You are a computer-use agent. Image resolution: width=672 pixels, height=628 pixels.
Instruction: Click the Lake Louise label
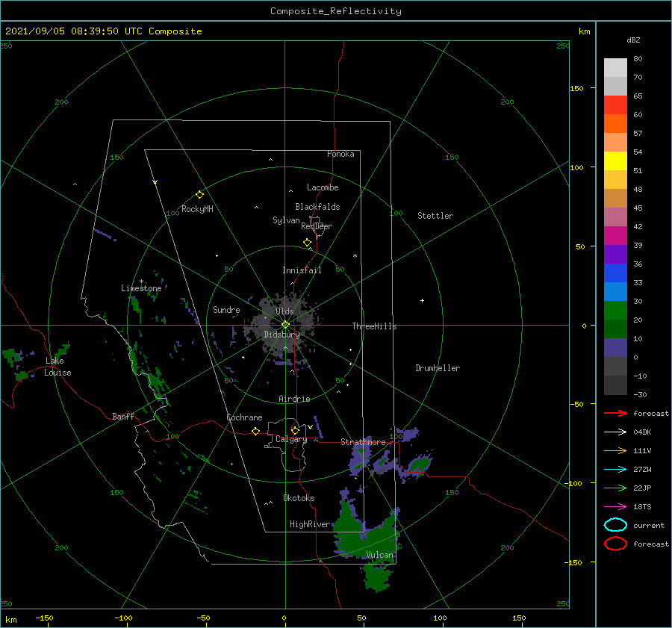click(x=57, y=367)
